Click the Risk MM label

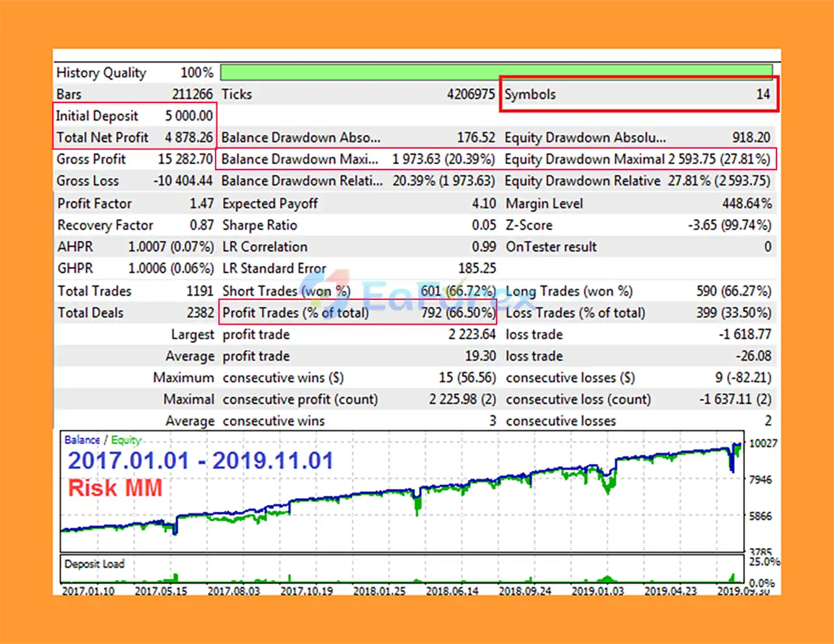(x=115, y=488)
